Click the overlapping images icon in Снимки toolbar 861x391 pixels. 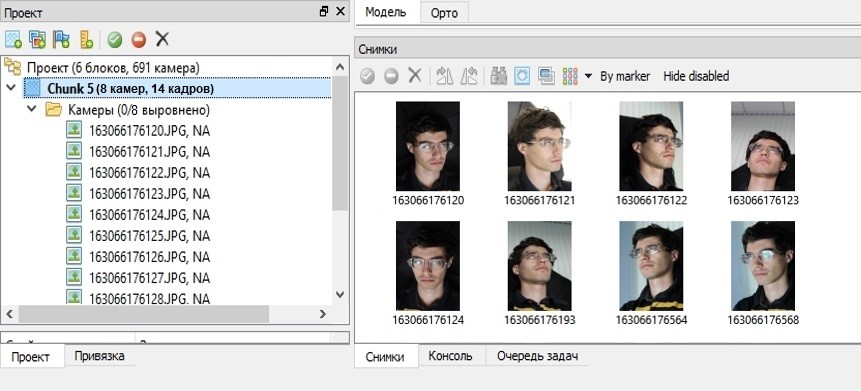tap(546, 76)
